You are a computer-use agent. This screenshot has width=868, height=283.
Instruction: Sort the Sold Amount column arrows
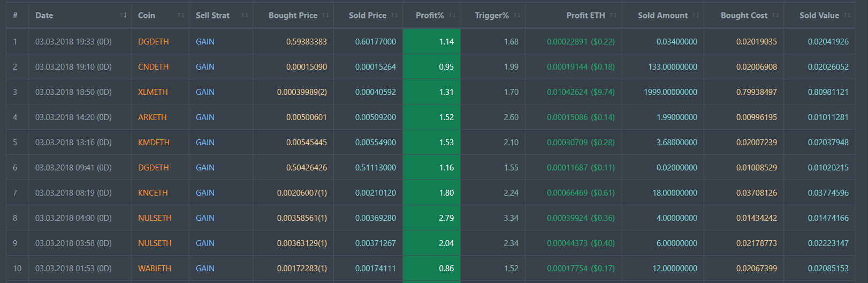696,15
